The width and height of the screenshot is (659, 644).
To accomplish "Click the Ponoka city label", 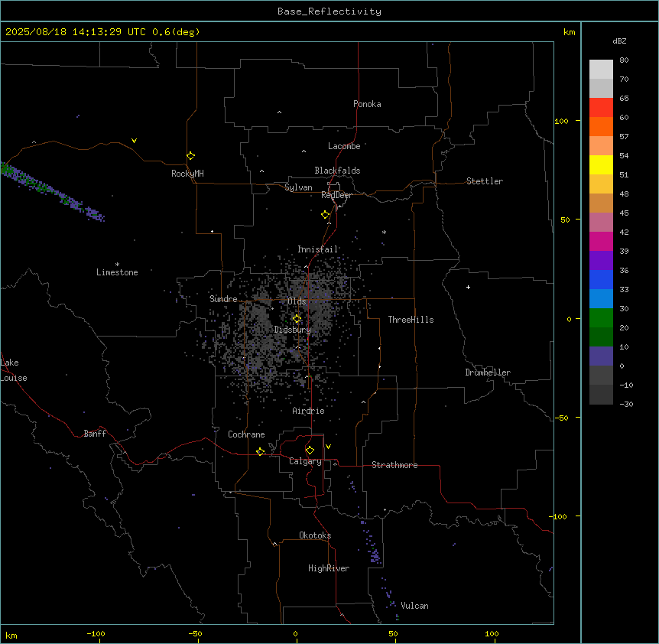I will (x=367, y=104).
